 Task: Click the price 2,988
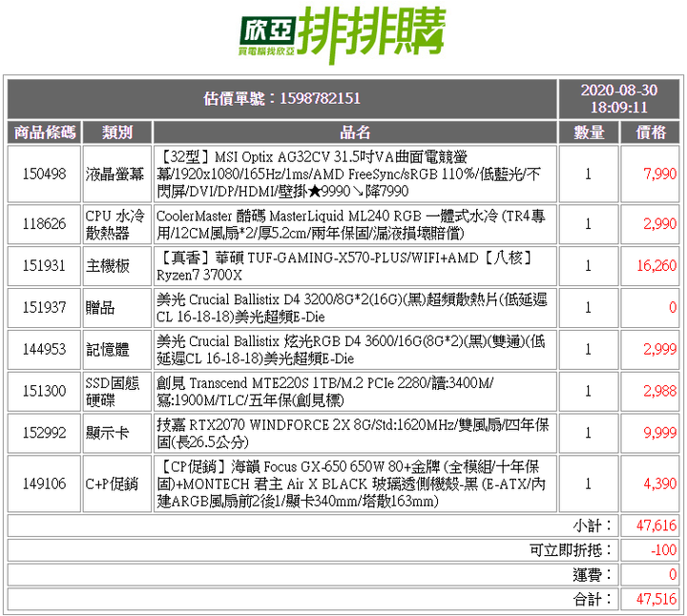pyautogui.click(x=660, y=391)
